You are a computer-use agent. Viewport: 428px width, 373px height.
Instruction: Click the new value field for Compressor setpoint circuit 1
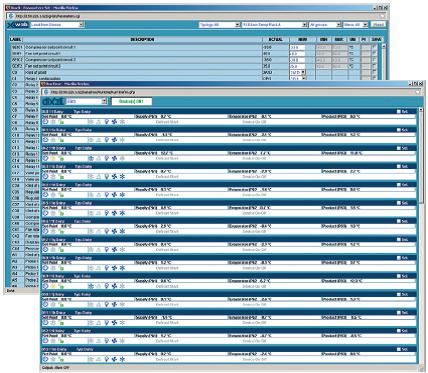pos(297,48)
